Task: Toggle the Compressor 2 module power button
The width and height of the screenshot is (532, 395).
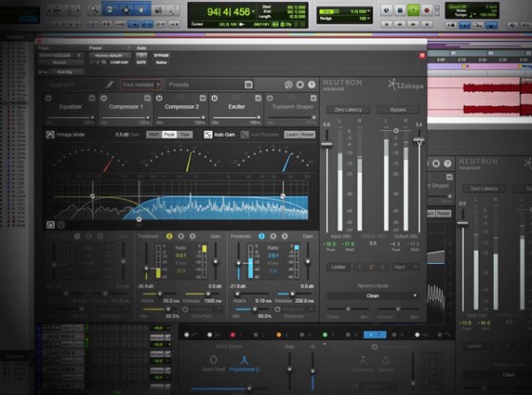Action: pyautogui.click(x=160, y=98)
